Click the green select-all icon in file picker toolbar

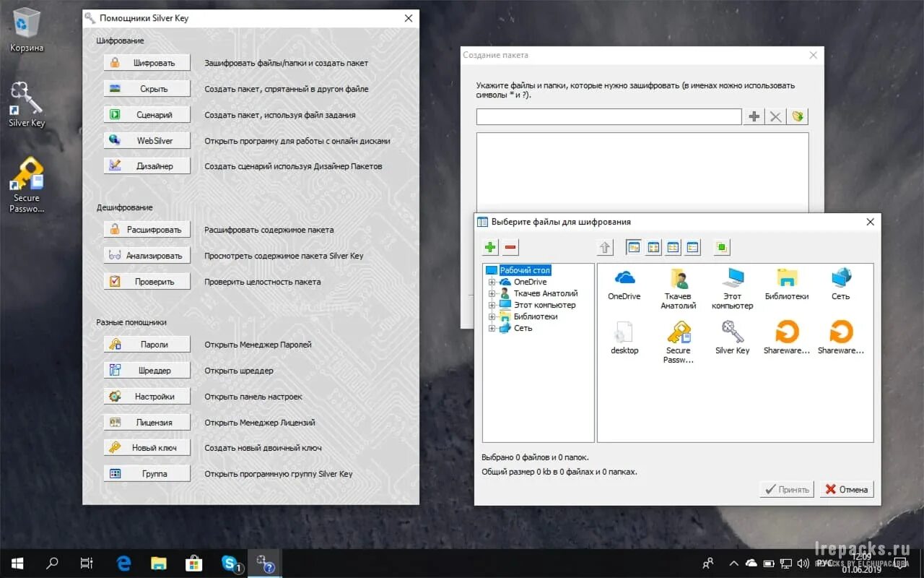[x=722, y=247]
